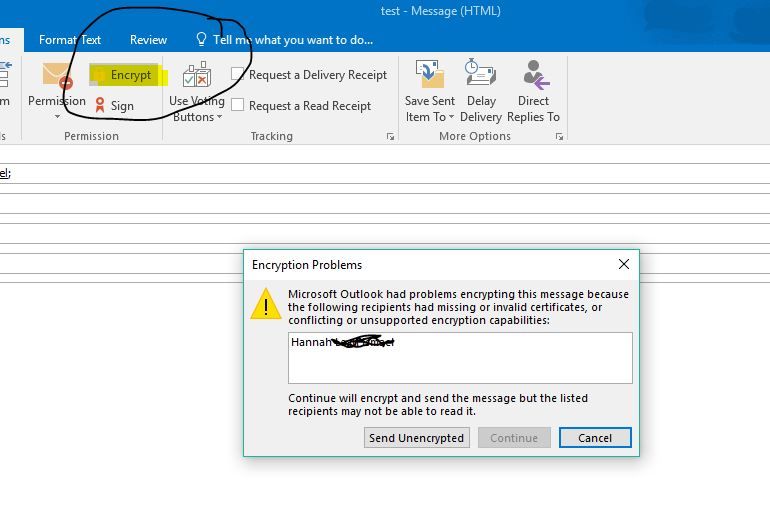
Task: Click Cancel in Encryption Problems dialog
Action: pyautogui.click(x=595, y=437)
